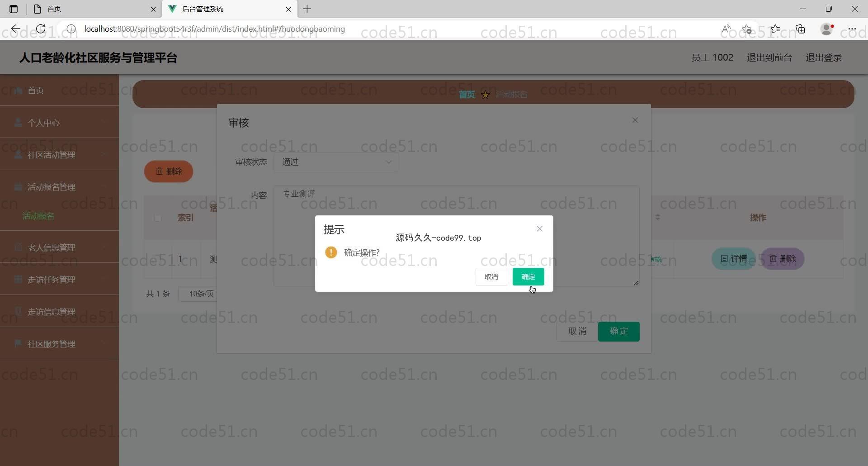868x466 pixels.
Task: Click the resize handle of 内容 textarea
Action: [x=636, y=283]
